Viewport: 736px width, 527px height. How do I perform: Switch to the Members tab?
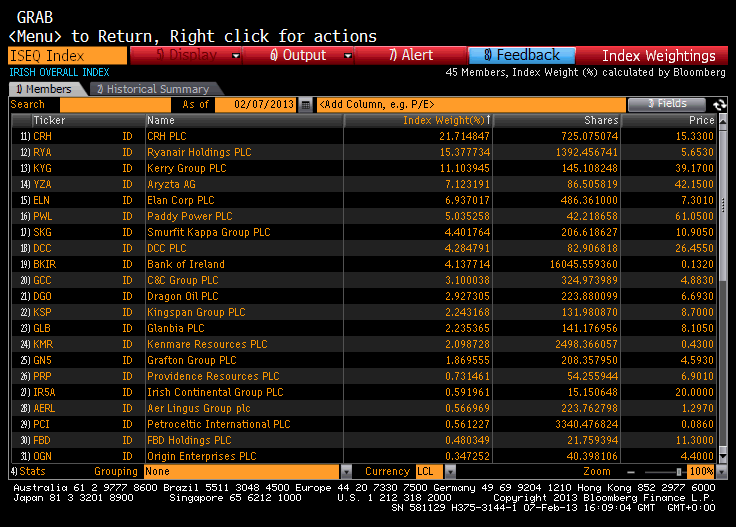tap(45, 89)
